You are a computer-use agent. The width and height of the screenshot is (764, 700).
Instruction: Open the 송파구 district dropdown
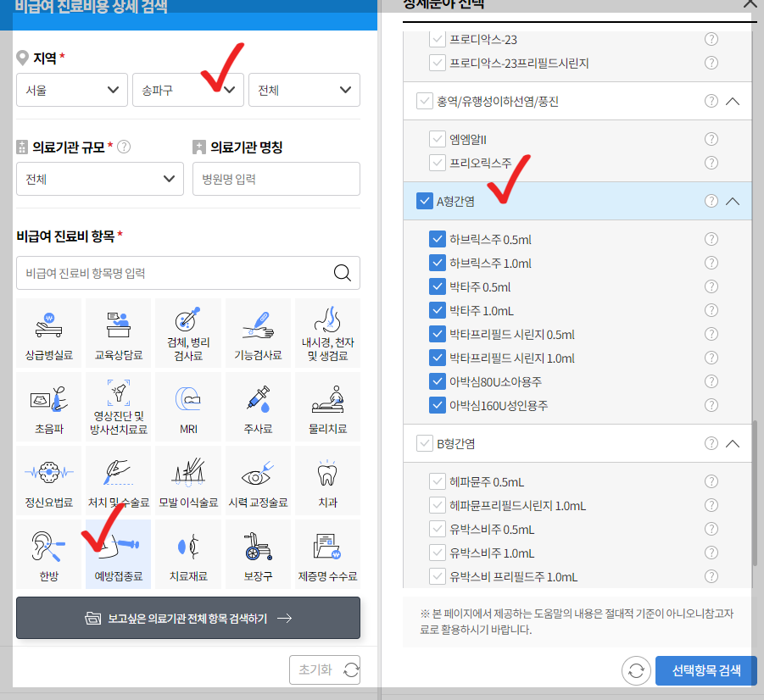[x=187, y=90]
